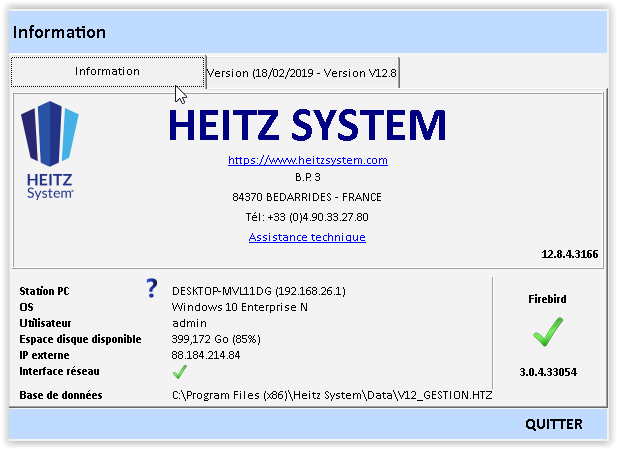Click the QUITTER button
The width and height of the screenshot is (617, 449).
tap(554, 424)
